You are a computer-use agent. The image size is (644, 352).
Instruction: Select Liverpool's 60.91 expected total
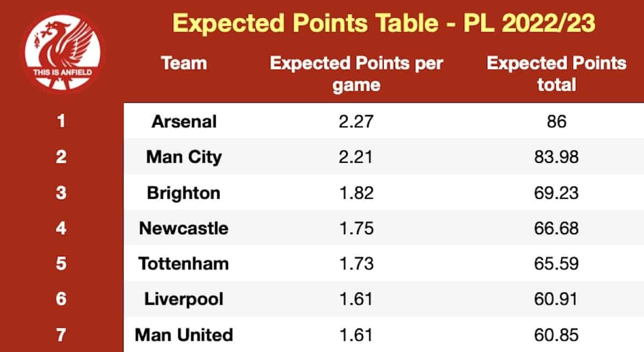tap(557, 299)
